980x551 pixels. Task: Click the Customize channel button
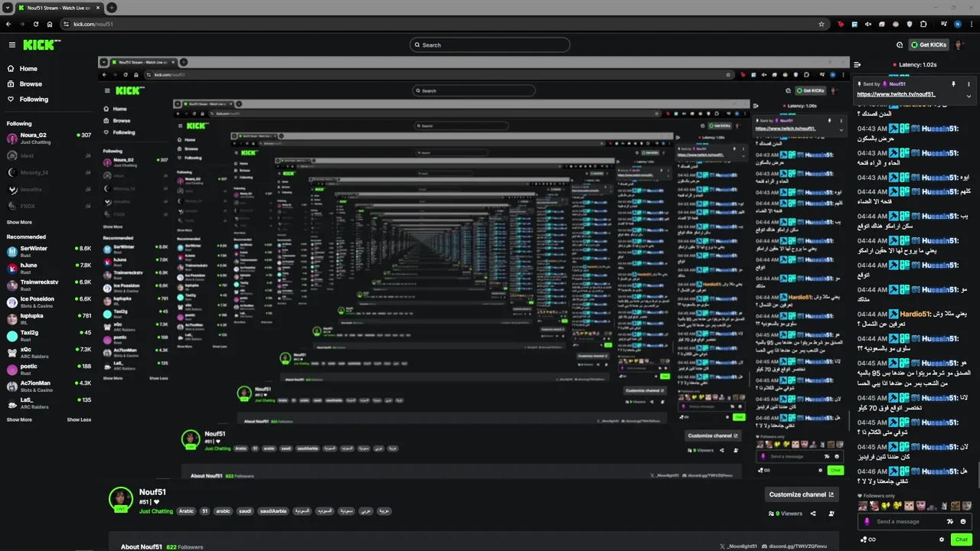pyautogui.click(x=801, y=494)
